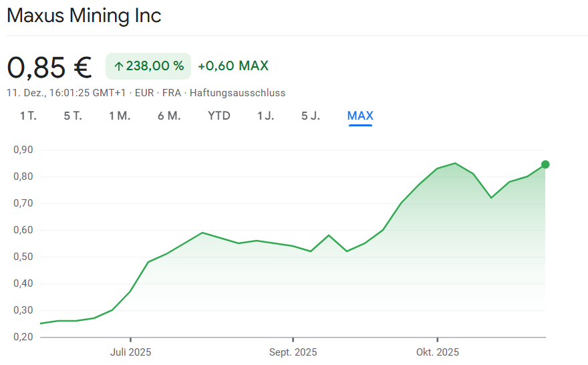This screenshot has width=588, height=365.
Task: Click the 0,85 € price value
Action: (49, 67)
